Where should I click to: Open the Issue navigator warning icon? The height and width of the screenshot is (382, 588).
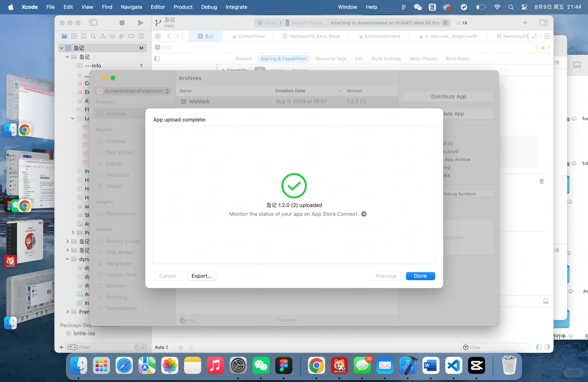point(103,36)
